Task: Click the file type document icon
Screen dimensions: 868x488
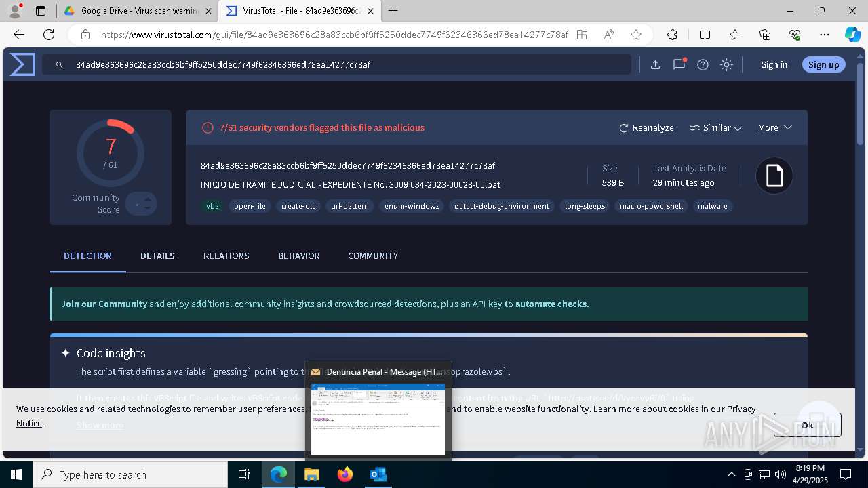Action: pos(774,176)
